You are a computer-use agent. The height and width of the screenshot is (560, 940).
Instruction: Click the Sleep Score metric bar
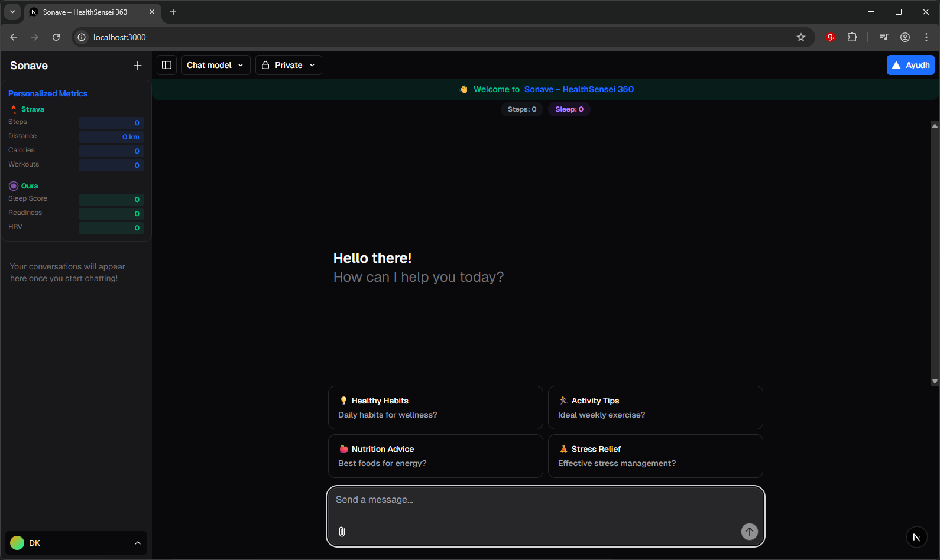click(x=111, y=200)
